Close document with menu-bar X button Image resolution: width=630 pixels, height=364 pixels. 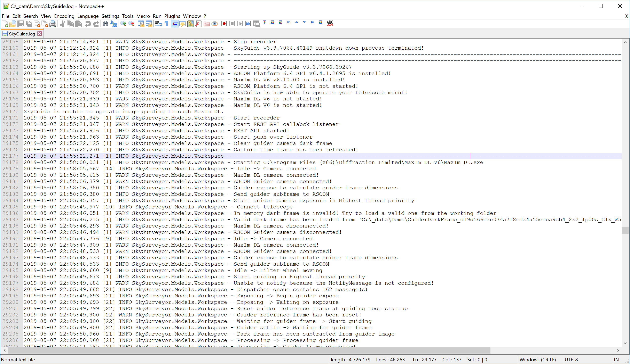pyautogui.click(x=627, y=16)
